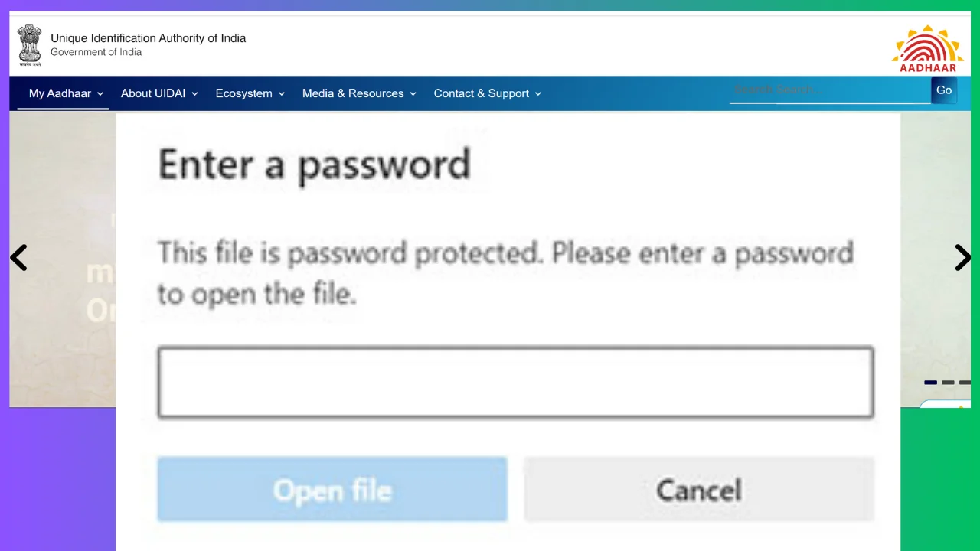
Task: Click the Indian national emblem logo
Action: [30, 44]
